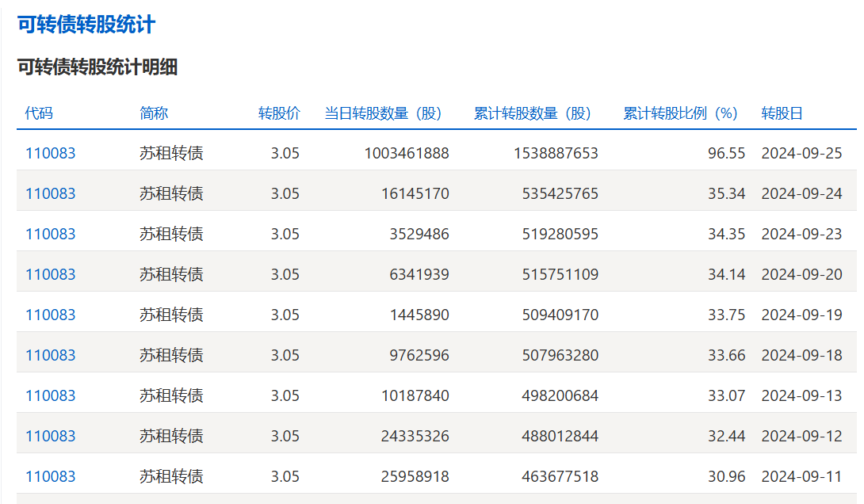Image resolution: width=864 pixels, height=504 pixels.
Task: Select cumulative value 515751109
Action: coord(560,274)
